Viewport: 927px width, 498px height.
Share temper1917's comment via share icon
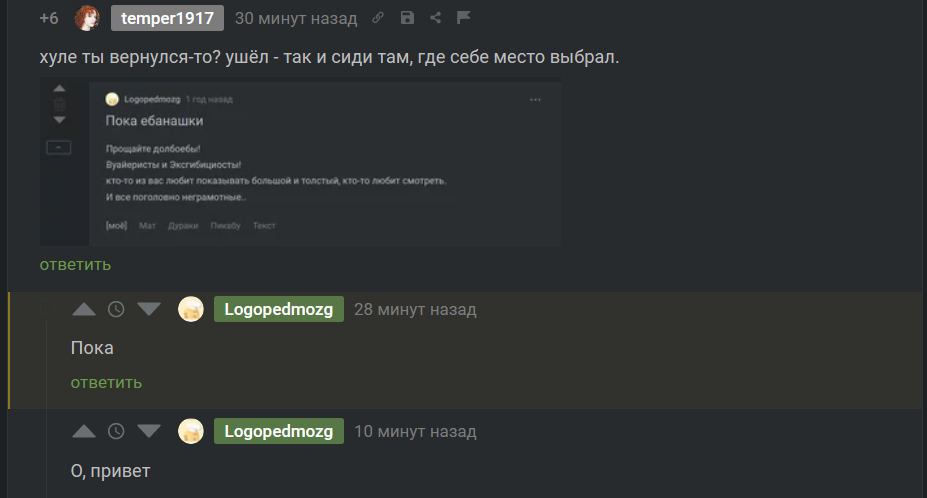(436, 18)
